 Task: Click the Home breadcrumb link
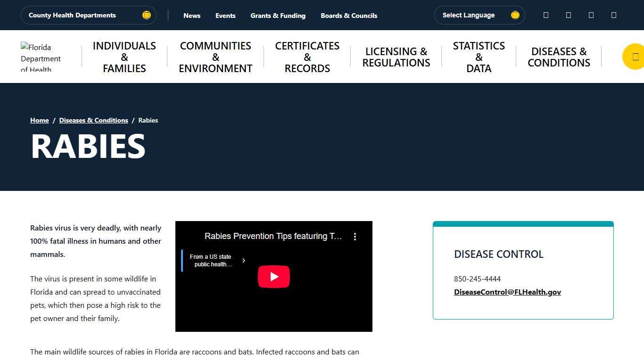[x=40, y=120]
